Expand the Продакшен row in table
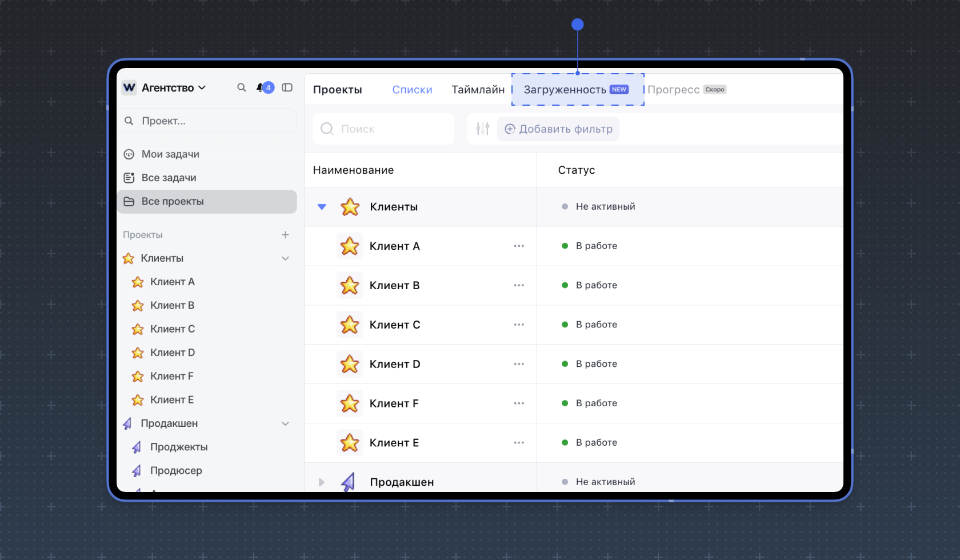 (322, 482)
